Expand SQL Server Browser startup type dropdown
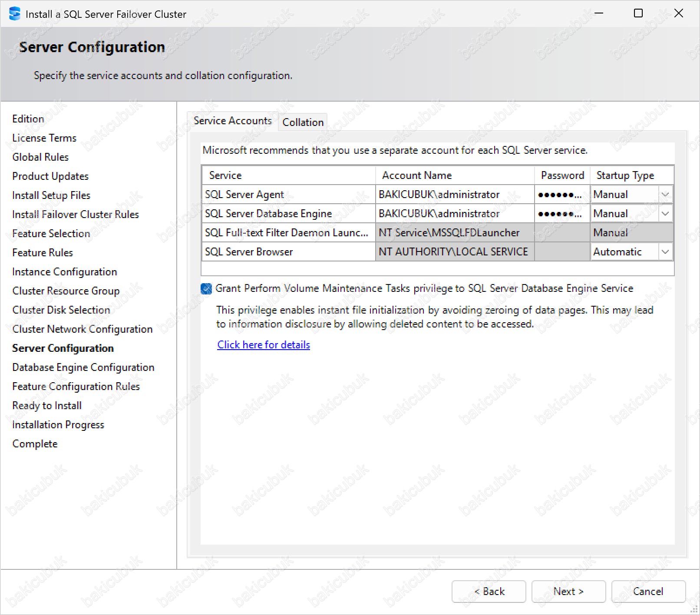700x615 pixels. point(665,252)
